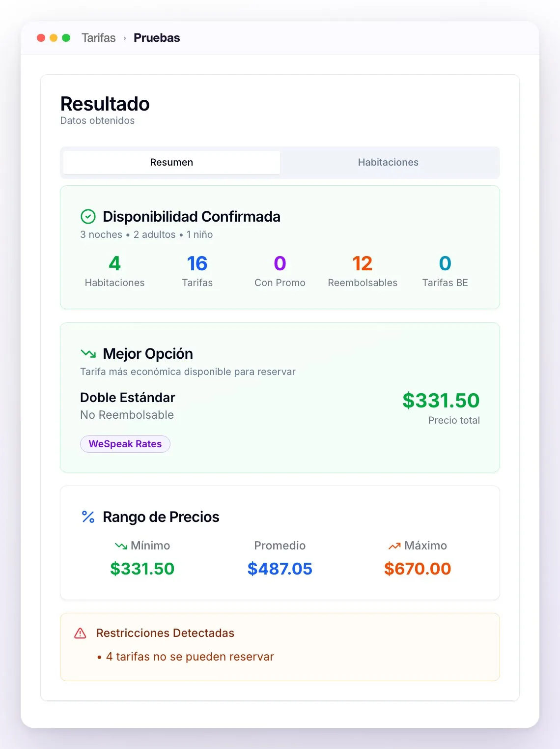This screenshot has width=560, height=749.
Task: Click the '3 noches' text
Action: pyautogui.click(x=101, y=234)
